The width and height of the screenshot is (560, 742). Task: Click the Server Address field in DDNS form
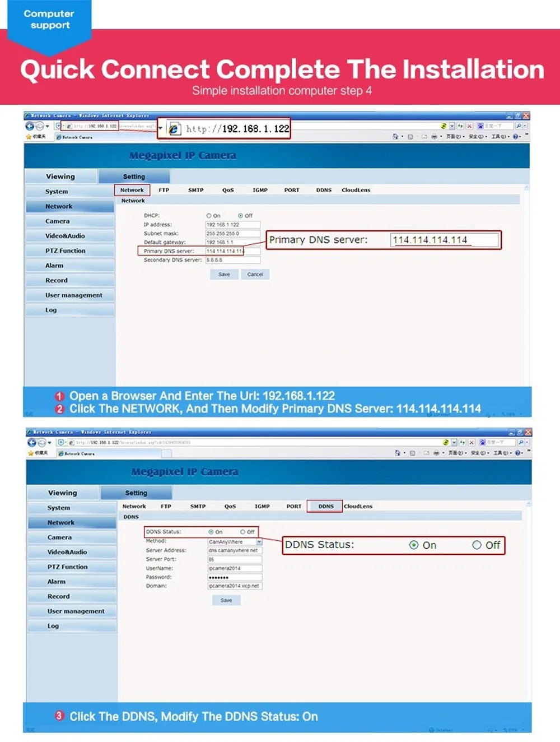[x=235, y=550]
